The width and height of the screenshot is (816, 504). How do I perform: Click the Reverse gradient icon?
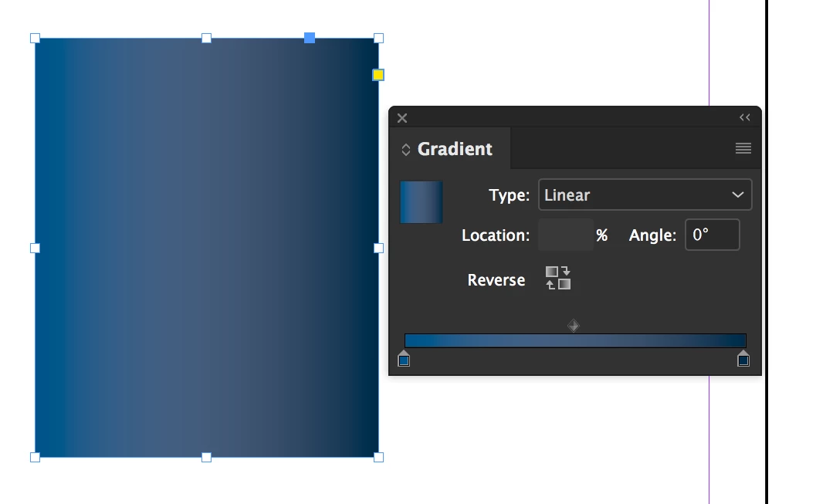[x=558, y=278]
